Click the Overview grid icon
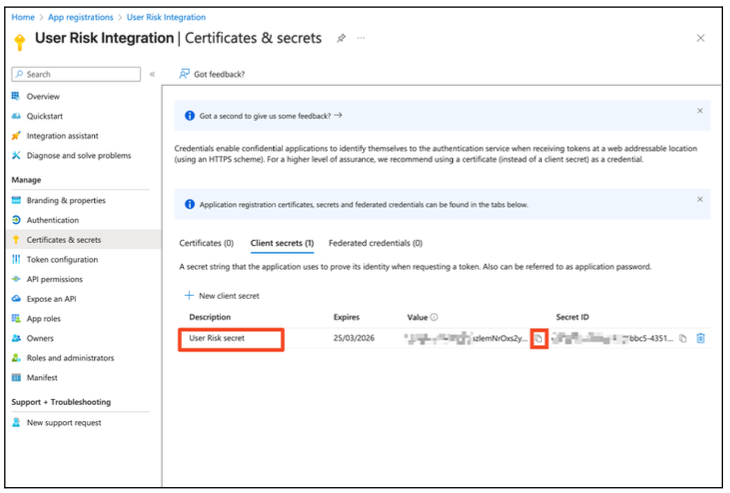Screen dimensions: 730x493 [x=16, y=96]
